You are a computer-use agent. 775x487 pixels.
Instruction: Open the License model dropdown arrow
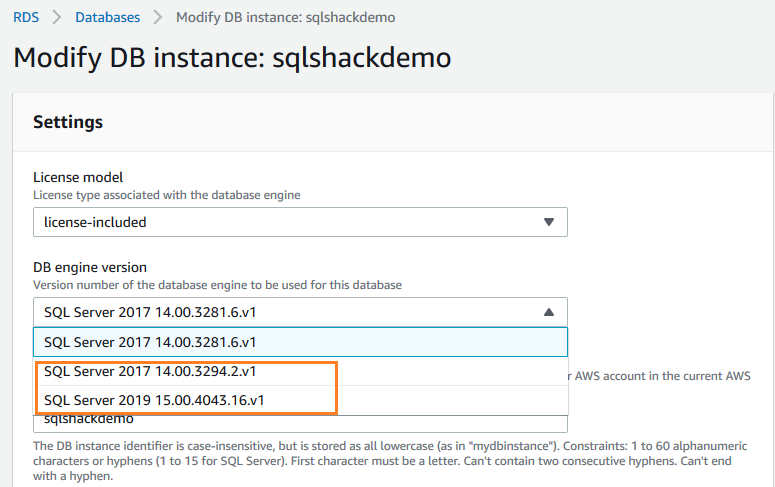(548, 222)
